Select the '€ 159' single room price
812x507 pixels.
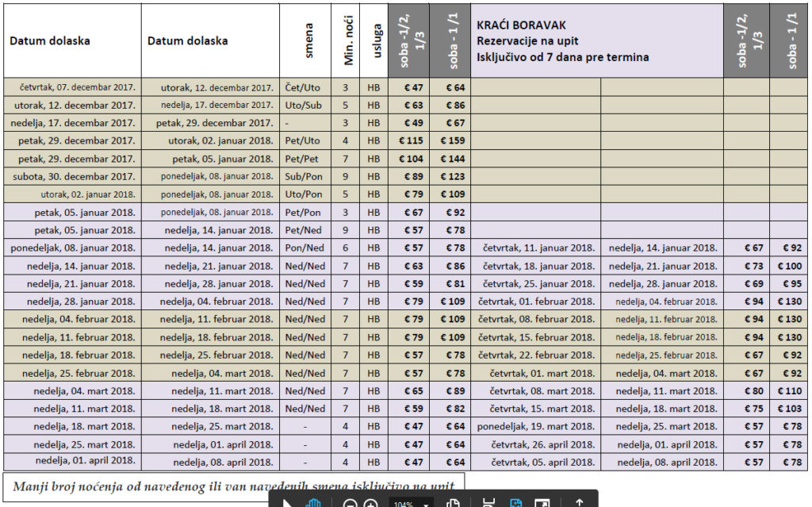click(x=451, y=140)
